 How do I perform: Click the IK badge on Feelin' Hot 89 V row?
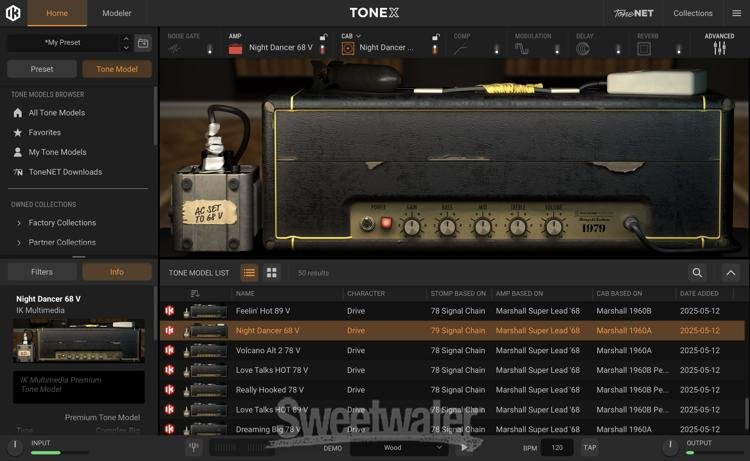coord(169,311)
